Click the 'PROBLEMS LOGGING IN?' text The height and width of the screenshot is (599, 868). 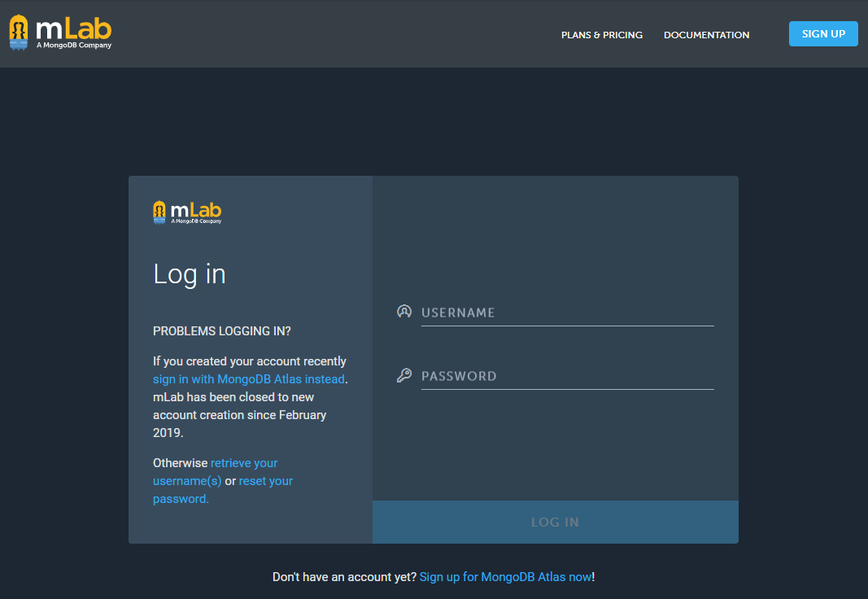221,331
